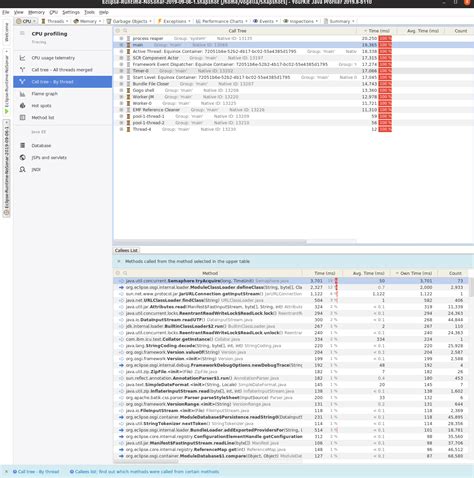The width and height of the screenshot is (474, 478).
Task: Open the File menu
Action: coord(6,12)
